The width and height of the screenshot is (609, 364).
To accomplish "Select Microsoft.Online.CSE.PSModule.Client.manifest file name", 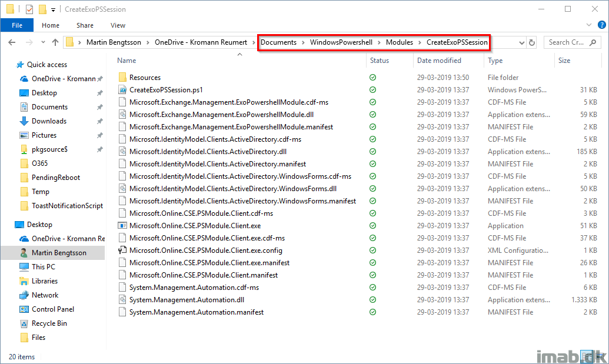I will click(x=204, y=275).
